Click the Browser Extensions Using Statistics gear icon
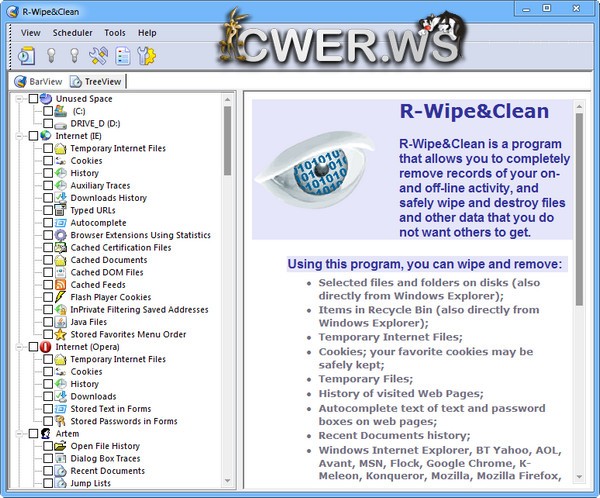This screenshot has width=600, height=498. click(60, 235)
